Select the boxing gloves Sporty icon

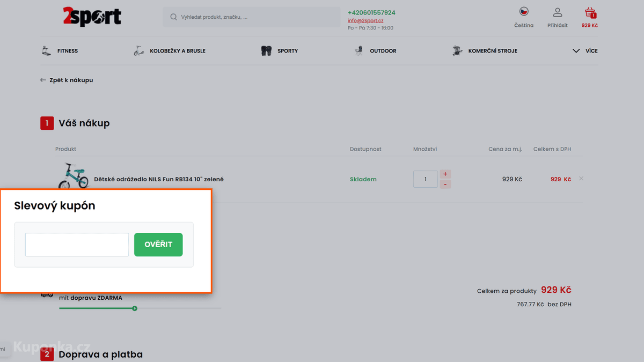click(x=266, y=51)
